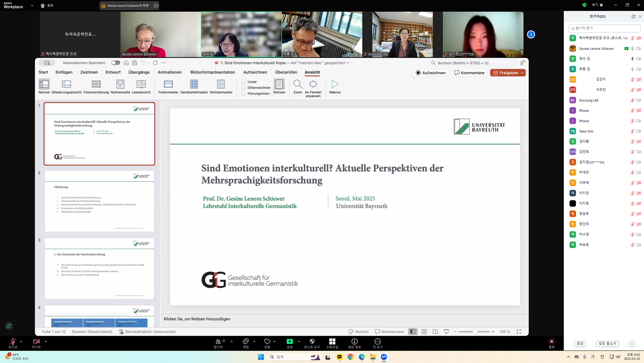Adjust the PowerPoint zoom slider
644x363 pixels.
pos(475,332)
